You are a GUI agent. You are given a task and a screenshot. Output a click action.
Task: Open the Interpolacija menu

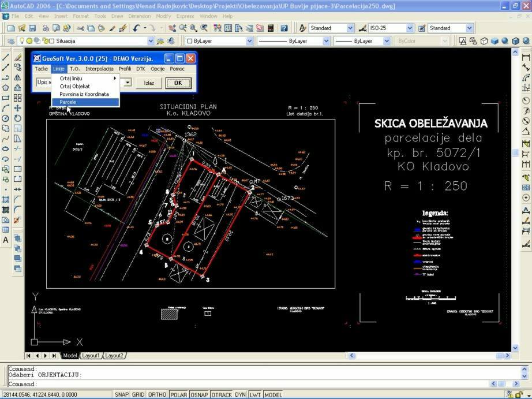(99, 69)
